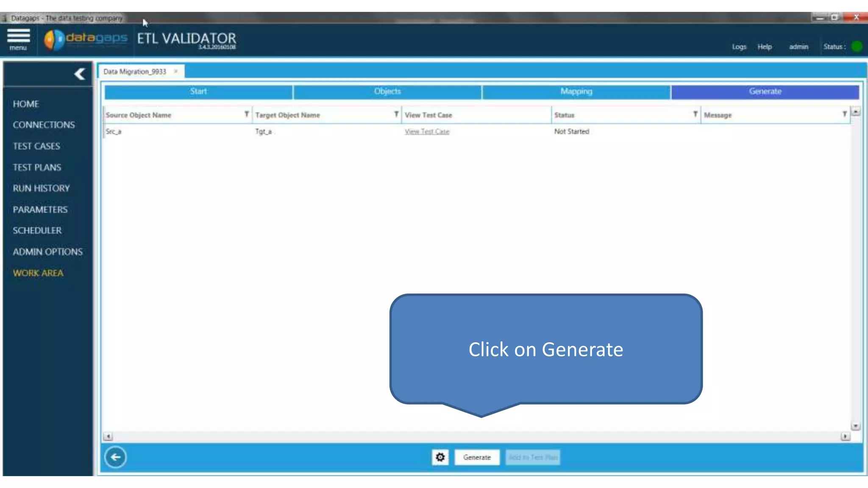Go back using circled arrow icon
The image size is (868, 488).
pos(115,457)
